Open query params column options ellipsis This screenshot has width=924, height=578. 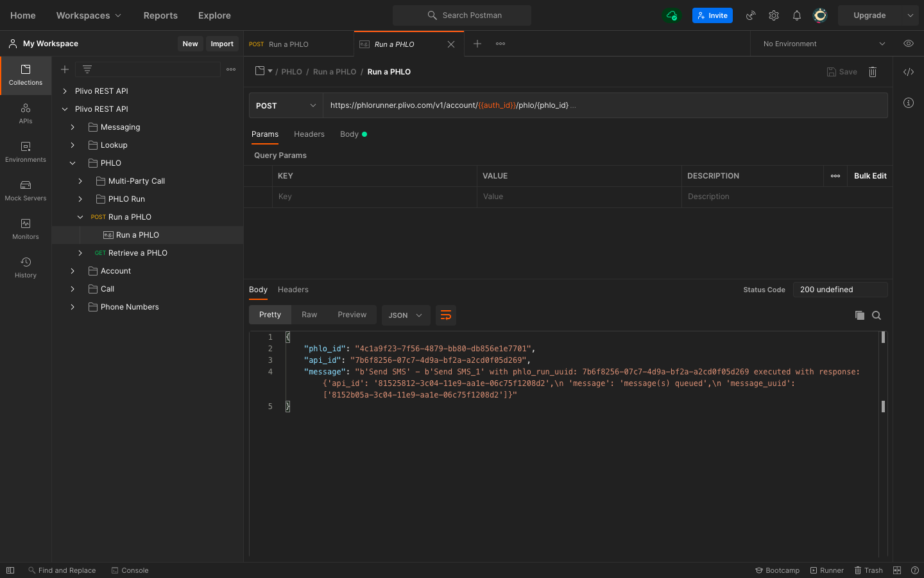835,176
